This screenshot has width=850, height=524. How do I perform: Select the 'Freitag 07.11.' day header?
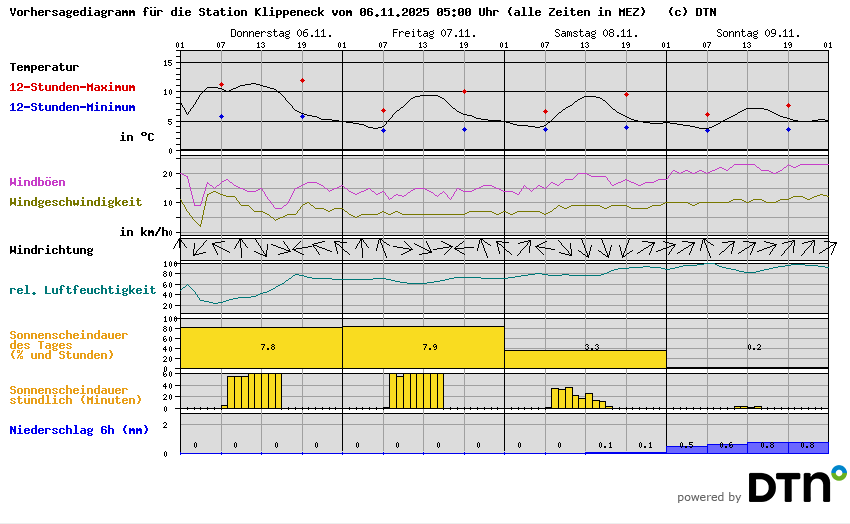[x=434, y=34]
